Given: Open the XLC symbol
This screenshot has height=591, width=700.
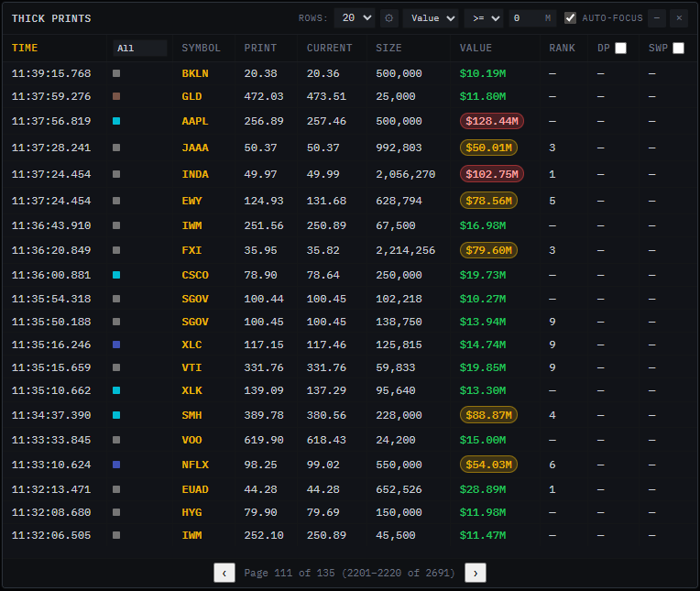Looking at the screenshot, I should 192,345.
